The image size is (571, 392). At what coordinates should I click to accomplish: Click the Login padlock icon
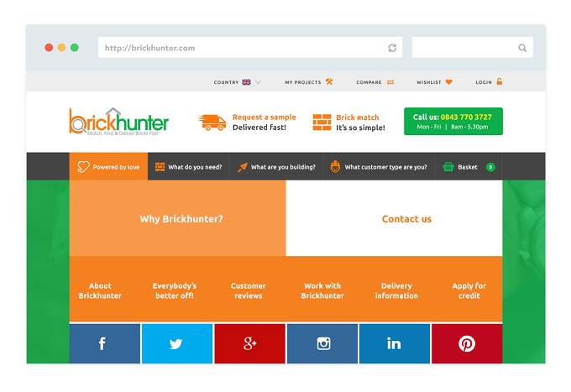click(500, 81)
